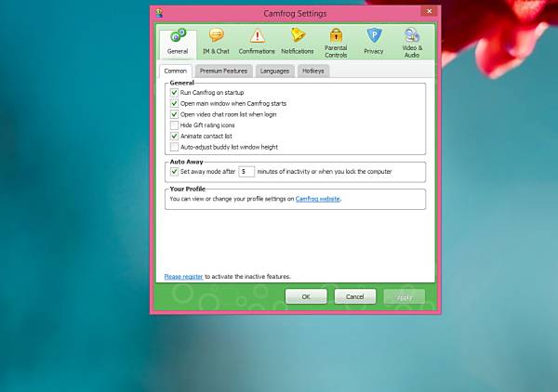Click the disabled Apply button

click(405, 296)
